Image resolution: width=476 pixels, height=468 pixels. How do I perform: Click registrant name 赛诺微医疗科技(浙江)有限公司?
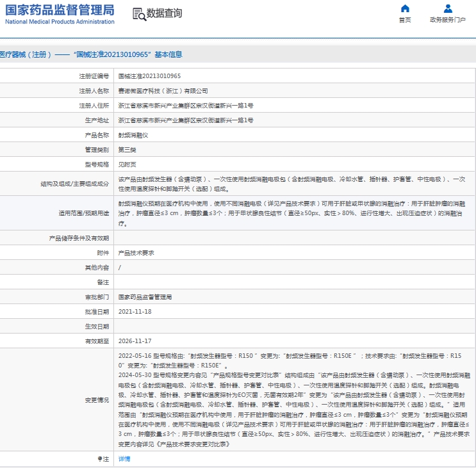coord(163,91)
